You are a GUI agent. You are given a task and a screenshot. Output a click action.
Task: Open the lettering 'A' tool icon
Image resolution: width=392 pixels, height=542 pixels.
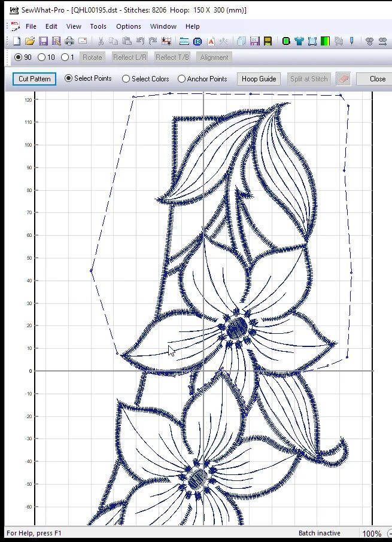(x=211, y=41)
